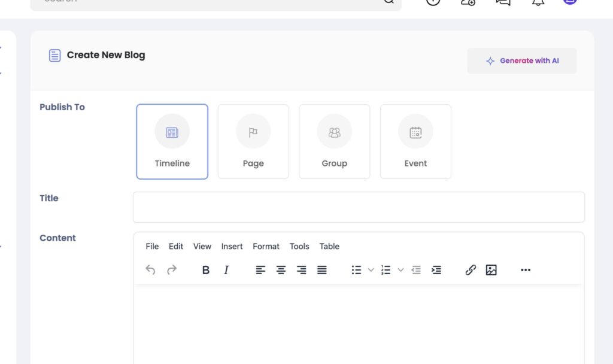Align text to the left
This screenshot has width=613, height=364.
(260, 270)
